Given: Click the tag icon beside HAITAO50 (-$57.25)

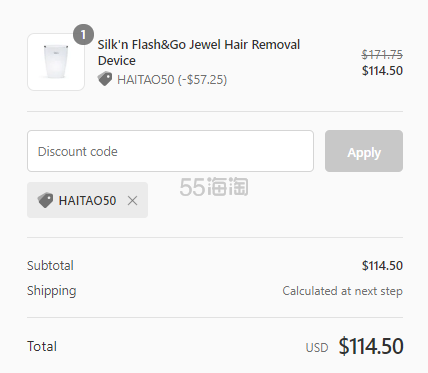Looking at the screenshot, I should [x=105, y=79].
